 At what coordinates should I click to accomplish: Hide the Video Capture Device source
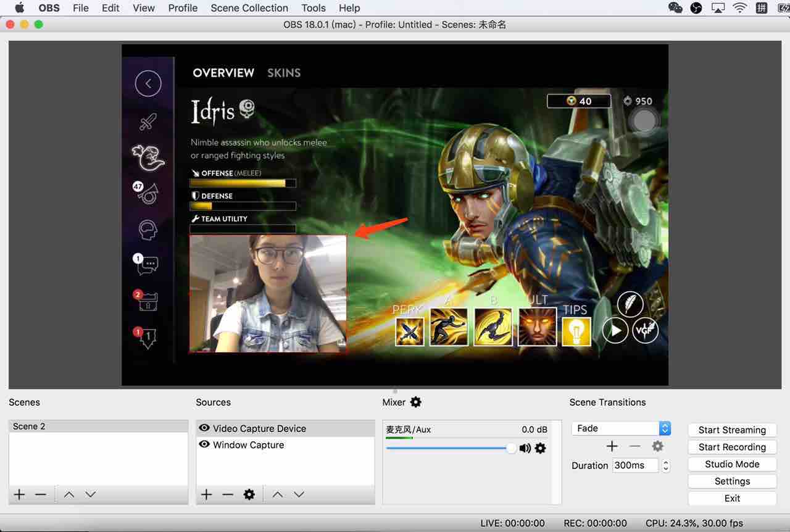(204, 428)
